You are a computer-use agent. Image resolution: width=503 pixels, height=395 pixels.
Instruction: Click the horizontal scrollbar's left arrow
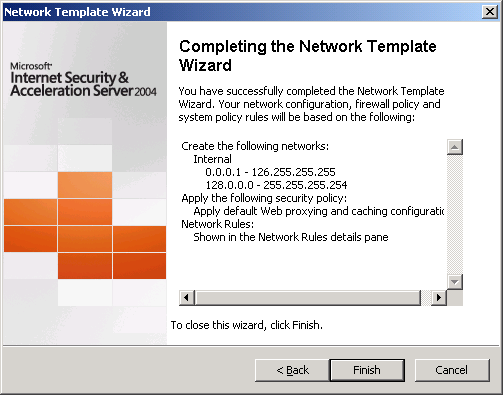tap(187, 298)
